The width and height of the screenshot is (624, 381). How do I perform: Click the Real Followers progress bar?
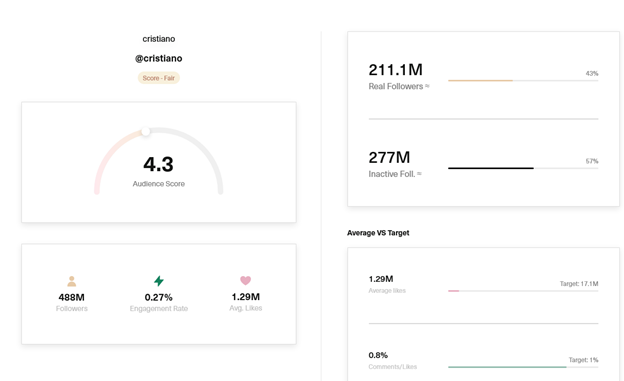click(523, 80)
